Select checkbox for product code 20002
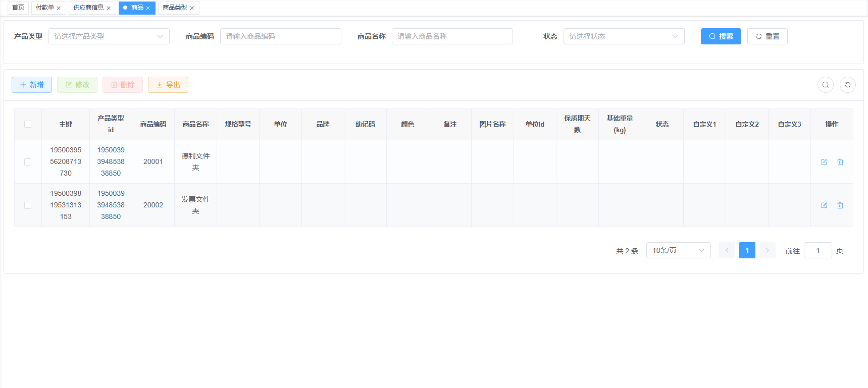This screenshot has width=868, height=388. [x=28, y=205]
